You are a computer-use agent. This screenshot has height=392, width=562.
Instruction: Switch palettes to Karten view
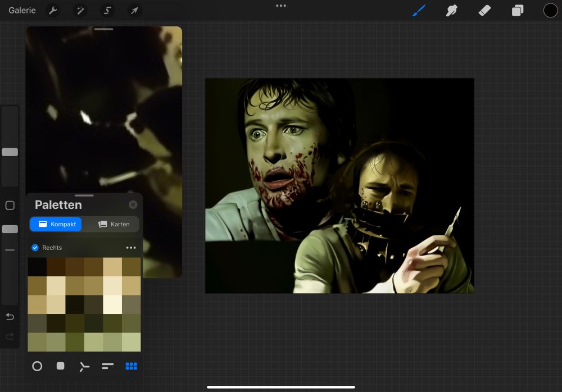pos(114,224)
